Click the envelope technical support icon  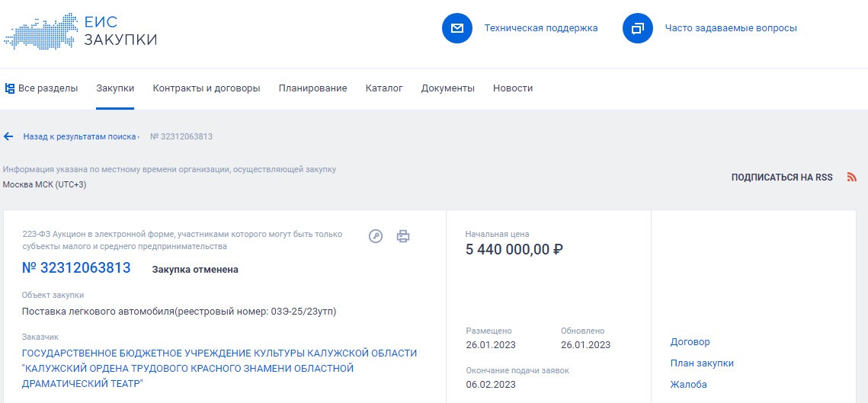click(457, 28)
